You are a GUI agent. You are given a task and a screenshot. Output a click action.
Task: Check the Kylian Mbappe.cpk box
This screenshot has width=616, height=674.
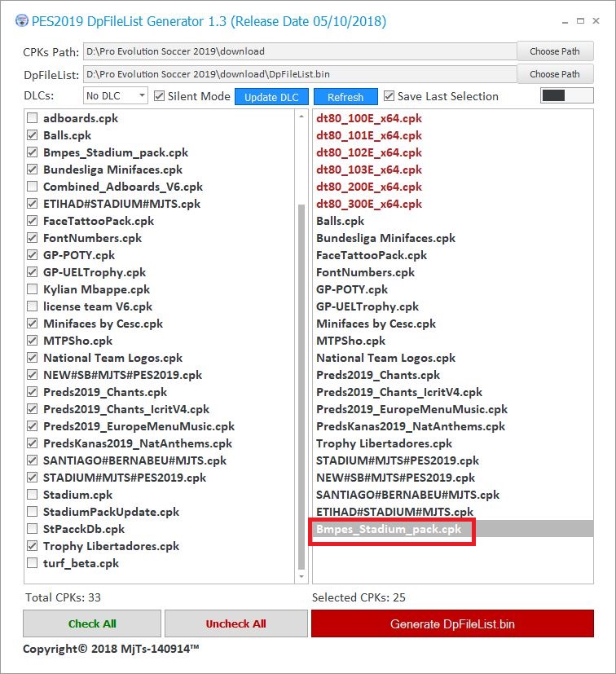(33, 289)
